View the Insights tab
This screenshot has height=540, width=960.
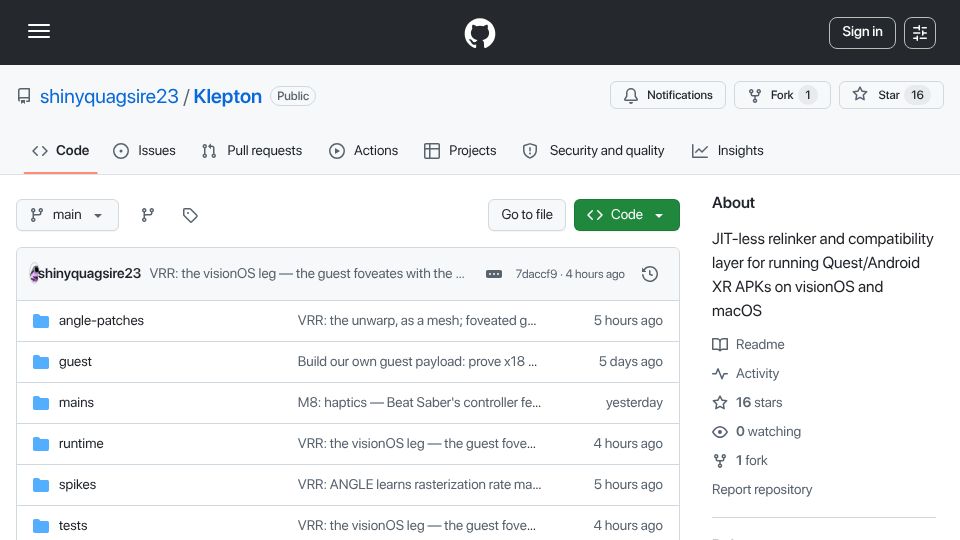(727, 151)
